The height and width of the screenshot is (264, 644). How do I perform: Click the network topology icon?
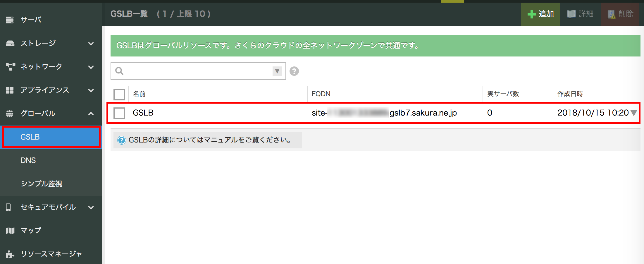[10, 67]
